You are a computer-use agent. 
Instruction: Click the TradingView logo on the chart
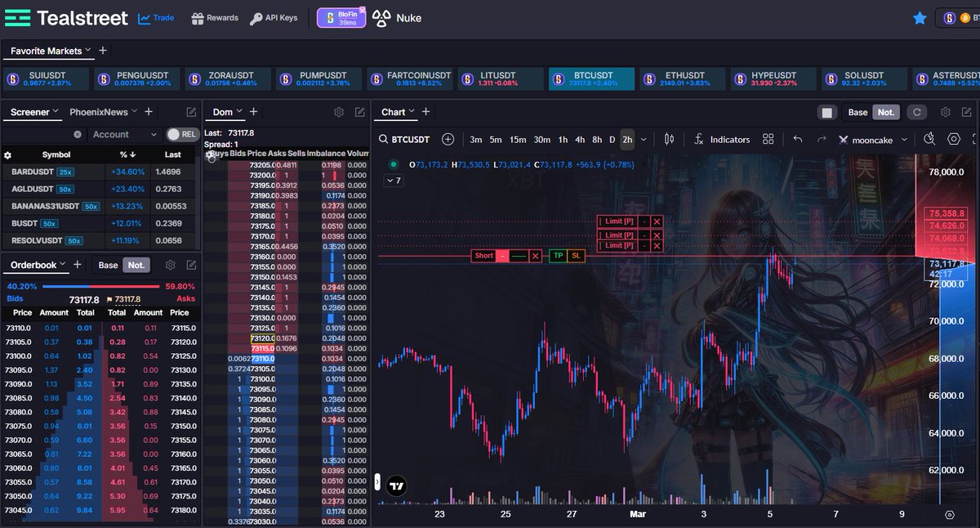click(397, 485)
